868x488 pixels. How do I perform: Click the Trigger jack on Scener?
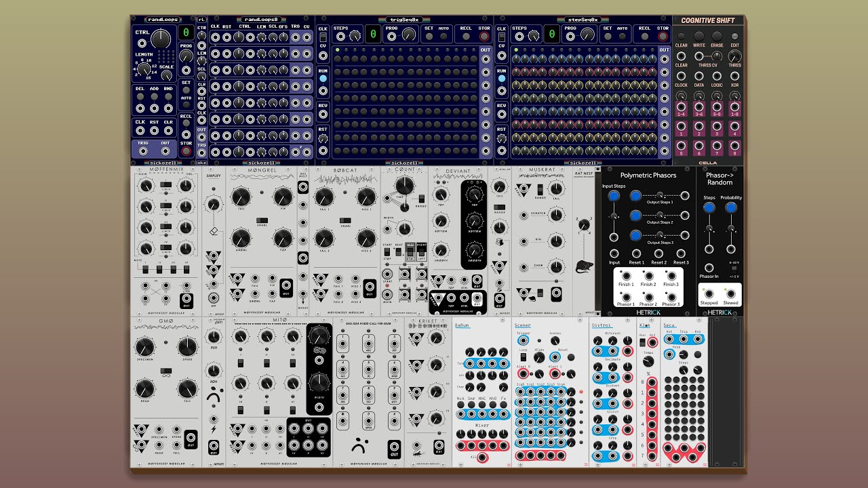(x=522, y=340)
